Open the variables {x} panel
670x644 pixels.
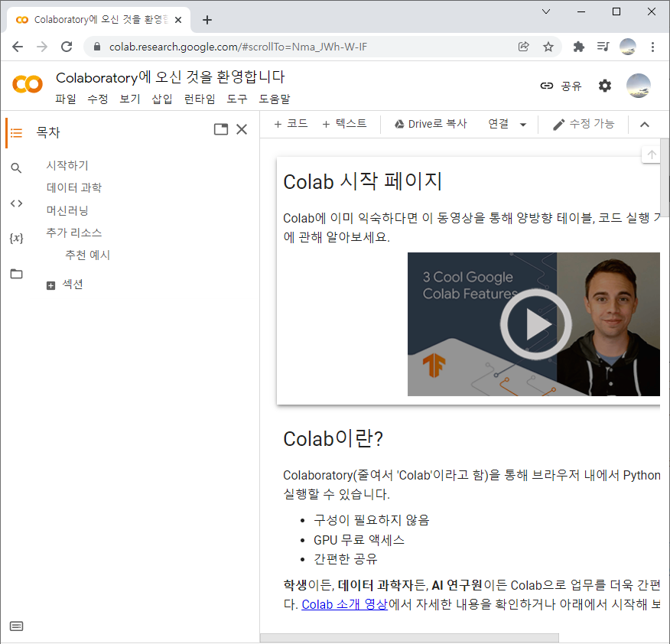coord(16,238)
